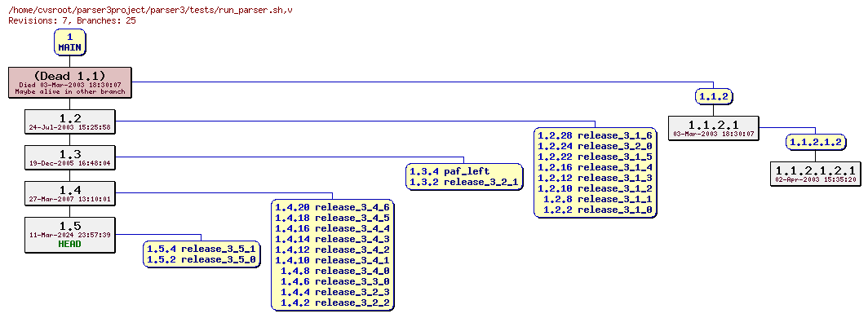Screen dimensions: 868x318
Task: Click branch 1.4.14 release_3_4_3
Action: pyautogui.click(x=332, y=239)
